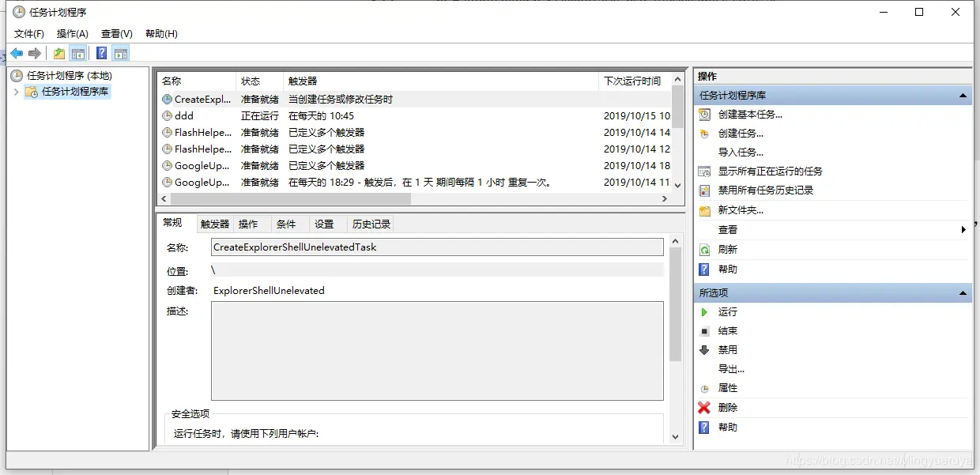
Task: Switch to the 触发器 tab
Action: (215, 224)
